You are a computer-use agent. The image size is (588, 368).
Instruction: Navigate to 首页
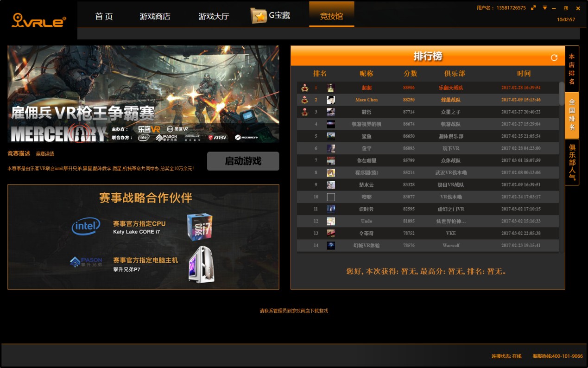104,16
